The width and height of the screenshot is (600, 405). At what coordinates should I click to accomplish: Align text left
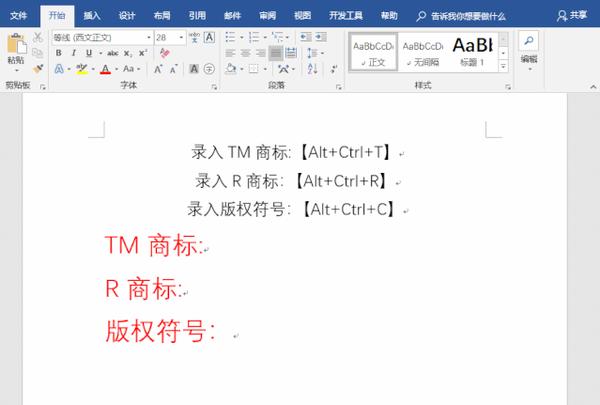tap(230, 53)
